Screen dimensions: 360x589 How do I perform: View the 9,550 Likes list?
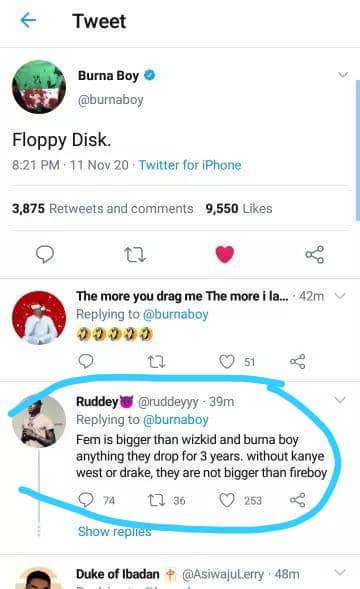click(x=239, y=208)
